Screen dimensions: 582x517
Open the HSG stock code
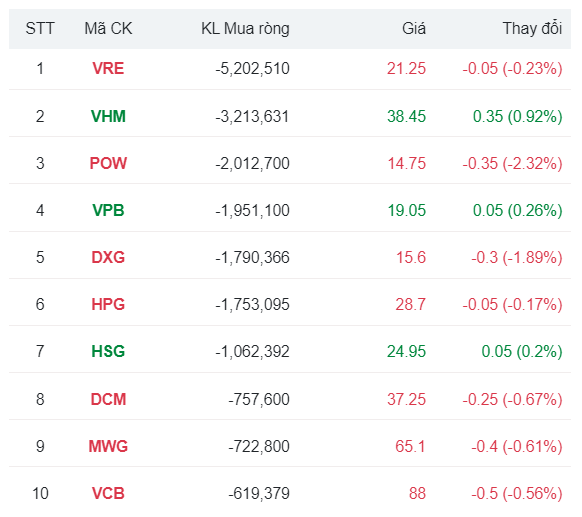pos(108,351)
